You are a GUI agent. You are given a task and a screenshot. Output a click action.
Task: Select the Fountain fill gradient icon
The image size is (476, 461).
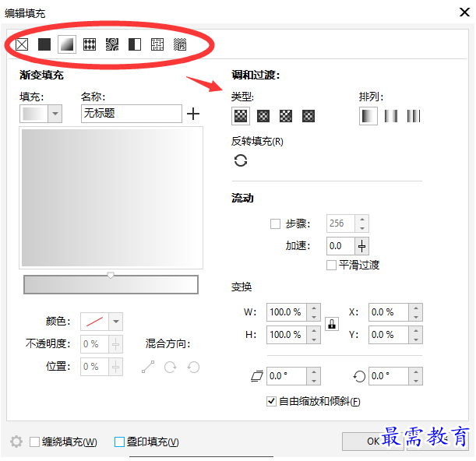(x=67, y=44)
